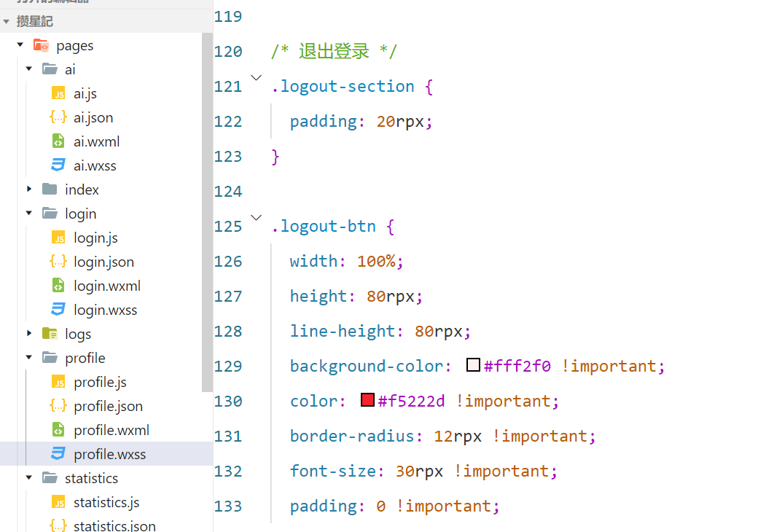Open the ai.js file
The width and height of the screenshot is (766, 532).
85,94
